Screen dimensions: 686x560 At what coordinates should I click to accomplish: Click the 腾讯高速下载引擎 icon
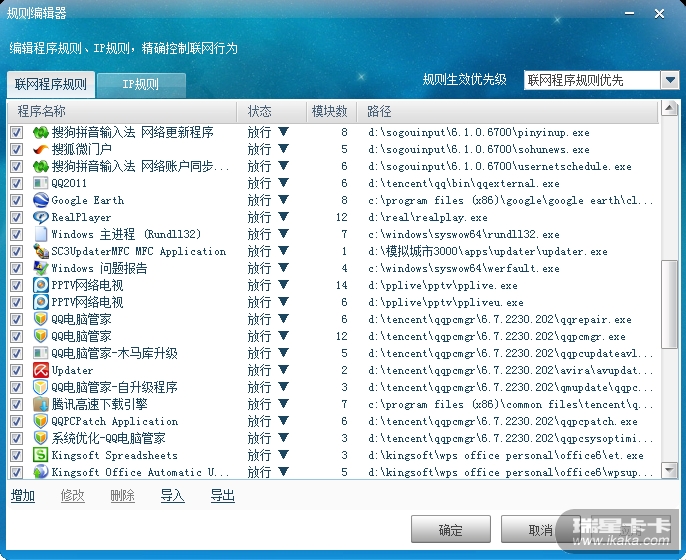click(41, 404)
